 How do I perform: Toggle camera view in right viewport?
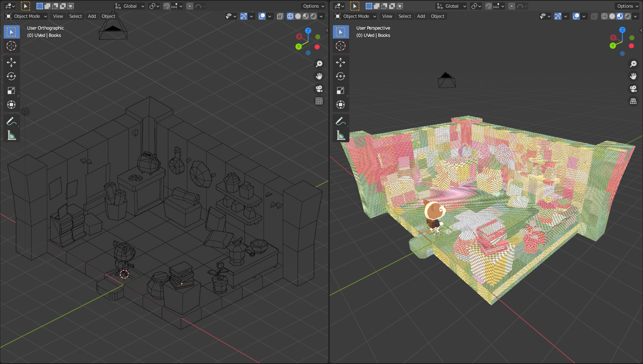pos(633,89)
